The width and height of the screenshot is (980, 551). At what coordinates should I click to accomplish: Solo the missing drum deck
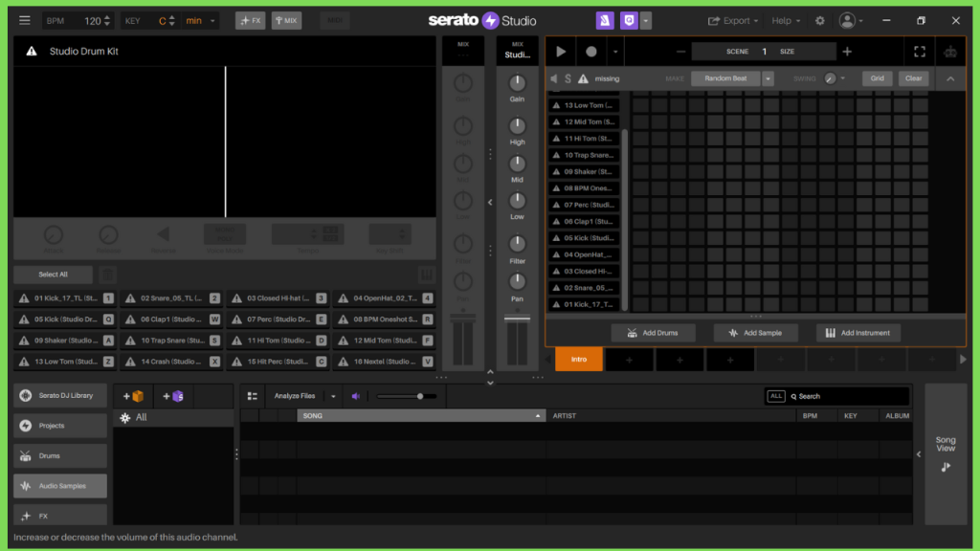568,78
